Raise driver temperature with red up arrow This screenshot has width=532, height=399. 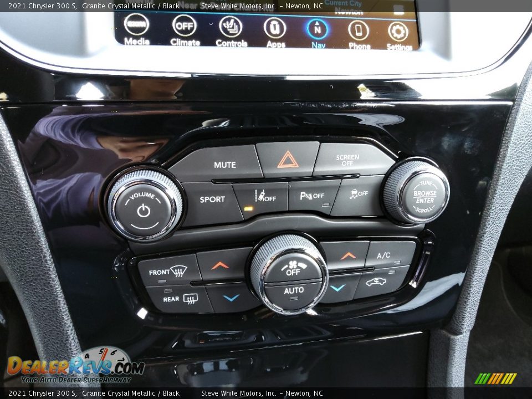(x=221, y=265)
